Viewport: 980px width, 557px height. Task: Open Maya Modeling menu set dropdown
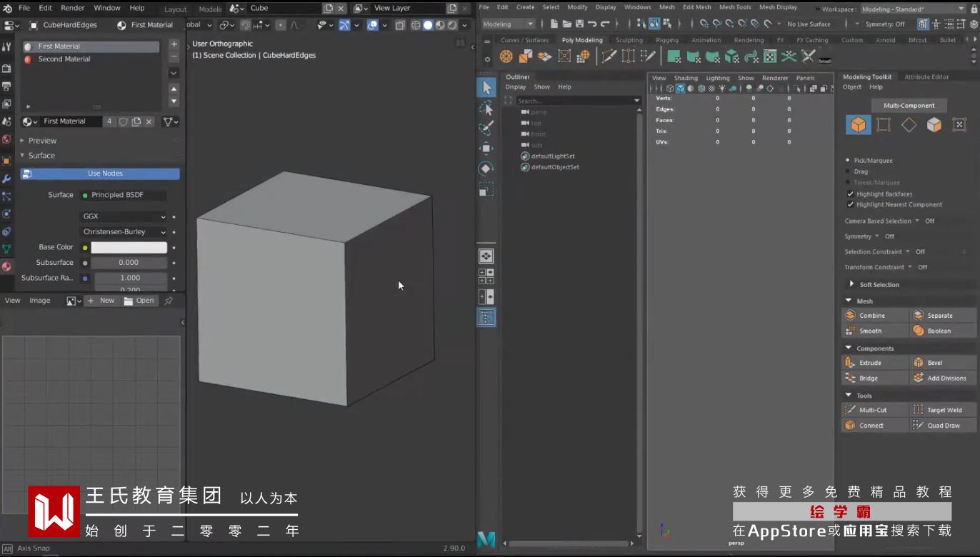click(509, 24)
